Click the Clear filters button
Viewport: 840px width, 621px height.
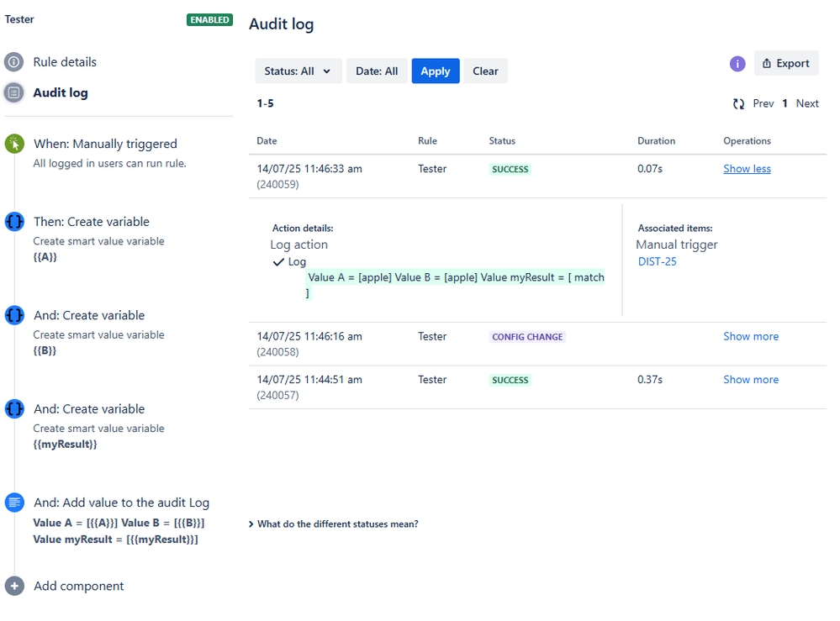point(485,71)
